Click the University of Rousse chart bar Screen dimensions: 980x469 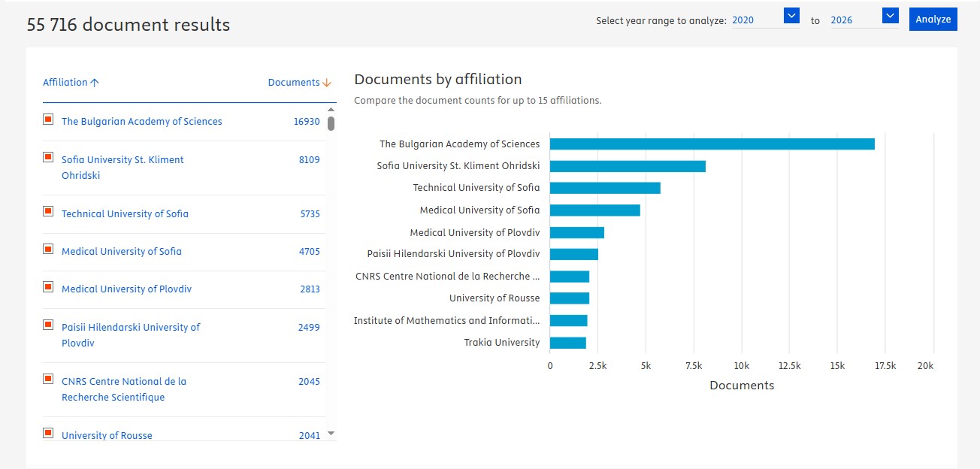click(570, 298)
